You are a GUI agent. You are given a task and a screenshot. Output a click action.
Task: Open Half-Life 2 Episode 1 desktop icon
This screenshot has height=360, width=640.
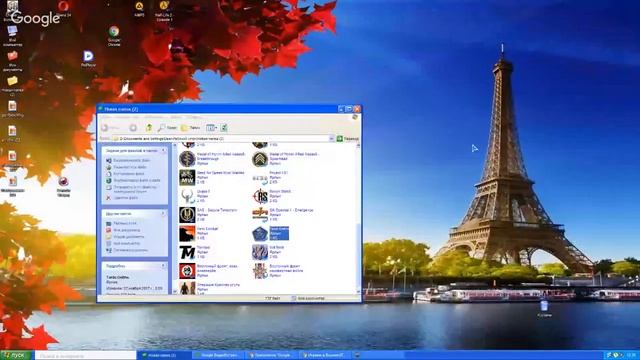[164, 11]
